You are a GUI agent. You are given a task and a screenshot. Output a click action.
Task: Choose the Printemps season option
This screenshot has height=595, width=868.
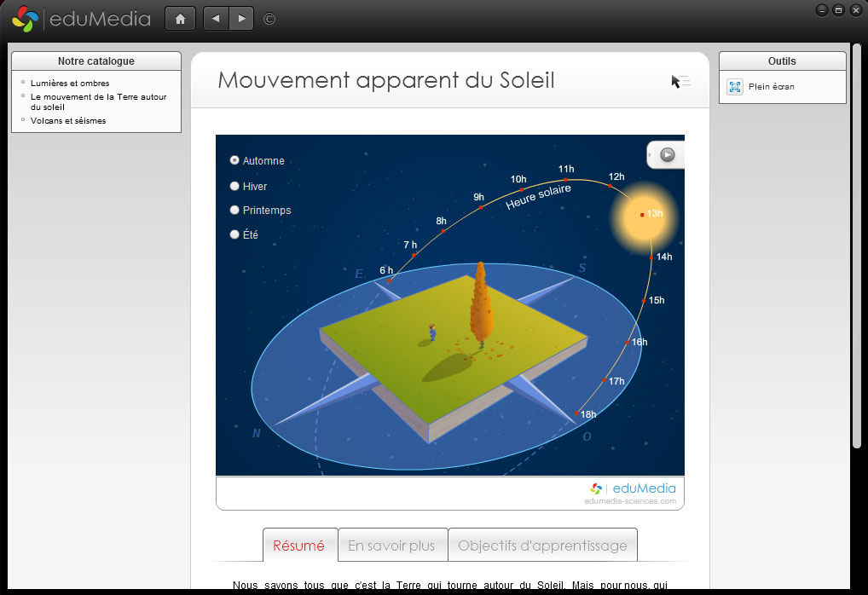(234, 210)
